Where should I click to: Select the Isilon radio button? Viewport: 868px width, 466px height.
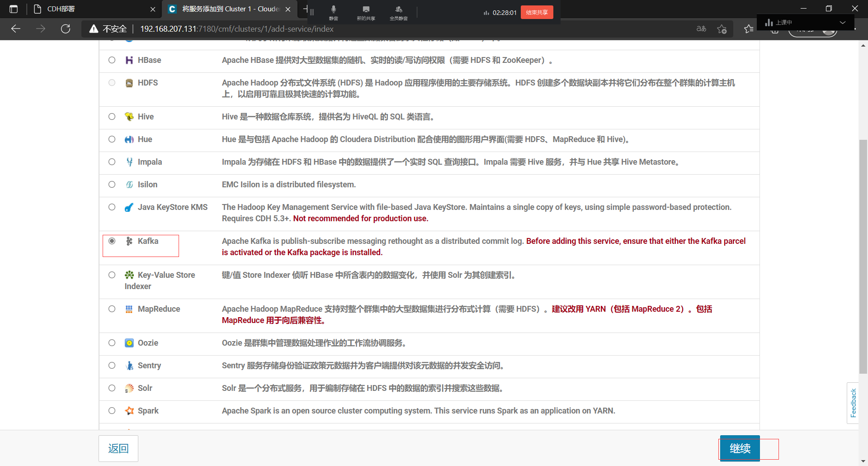pyautogui.click(x=112, y=185)
